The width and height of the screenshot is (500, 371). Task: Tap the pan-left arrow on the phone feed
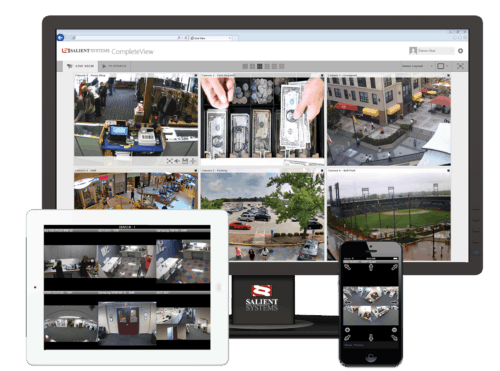click(x=348, y=302)
